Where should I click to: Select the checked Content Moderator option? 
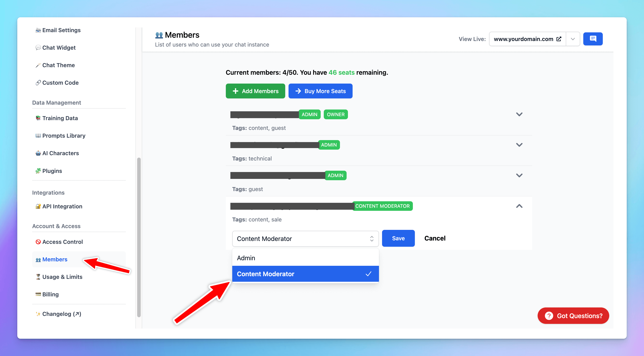click(x=305, y=274)
